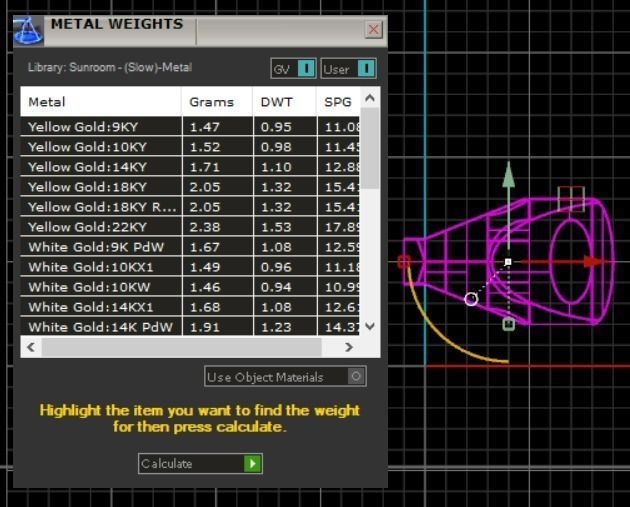This screenshot has height=507, width=630.
Task: Click the SPG column header
Action: coord(338,102)
